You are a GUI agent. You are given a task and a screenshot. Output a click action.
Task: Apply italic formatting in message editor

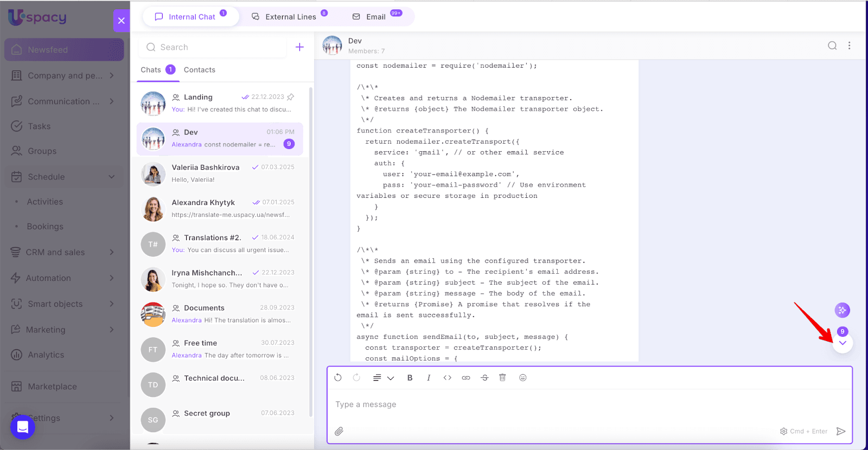click(x=429, y=378)
